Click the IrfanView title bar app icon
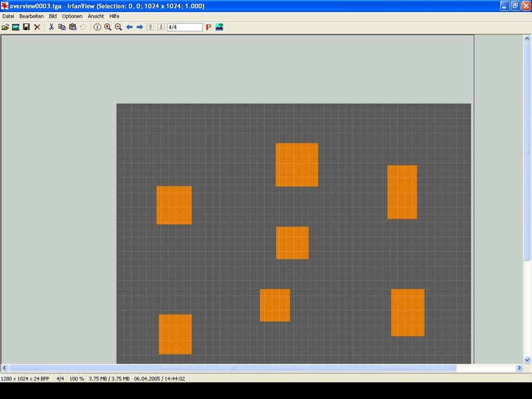 click(5, 6)
